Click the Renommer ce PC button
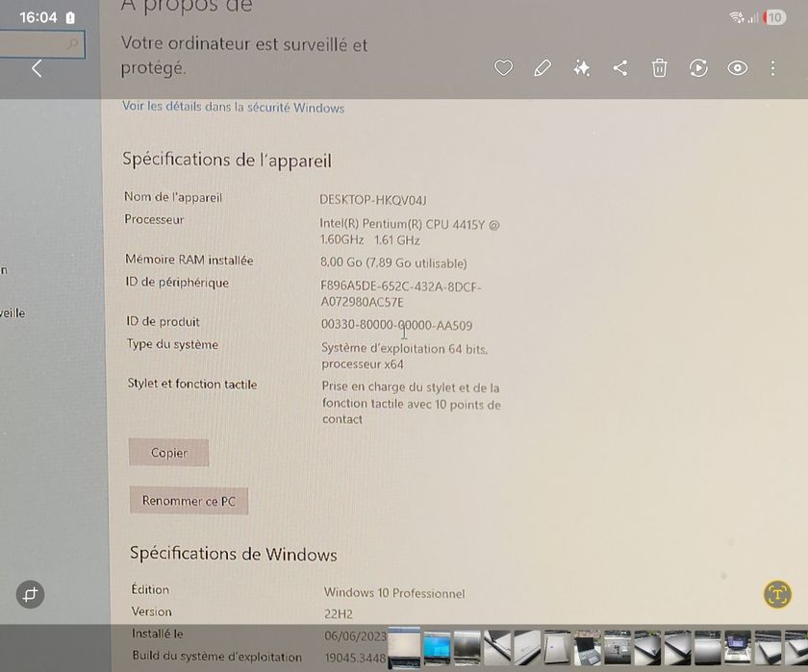Screen dimensions: 808x672 [189, 501]
